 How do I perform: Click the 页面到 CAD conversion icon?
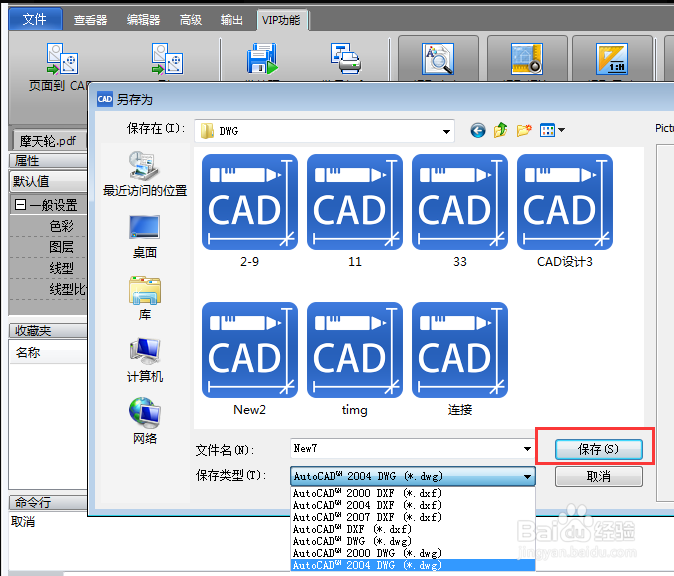61,59
